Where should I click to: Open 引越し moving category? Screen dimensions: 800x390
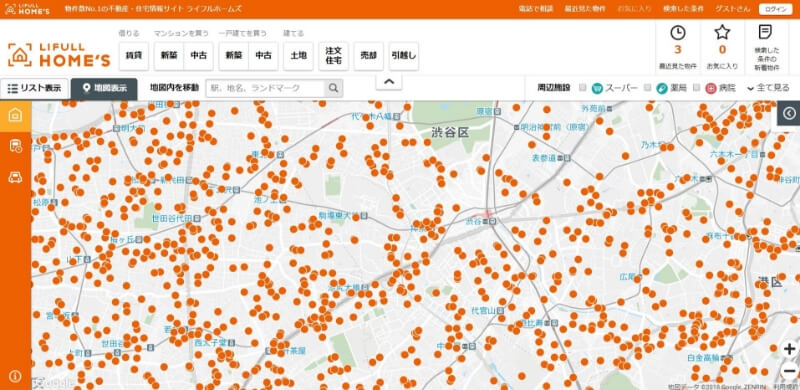pos(404,56)
